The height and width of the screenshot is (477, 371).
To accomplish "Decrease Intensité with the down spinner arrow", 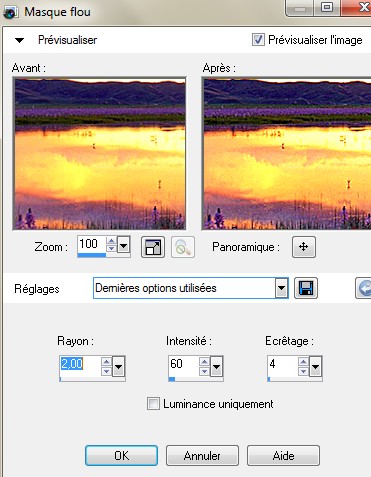I will coord(204,371).
